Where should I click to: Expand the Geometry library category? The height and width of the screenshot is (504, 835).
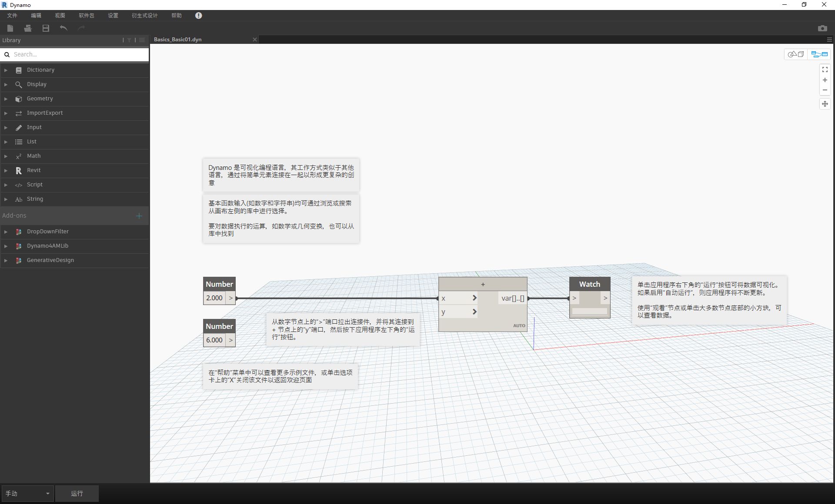40,99
